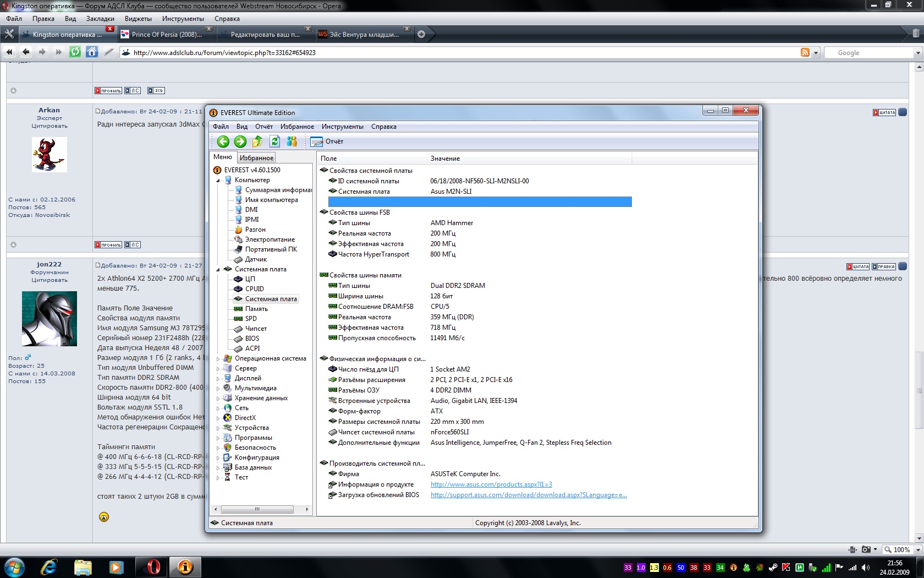Image resolution: width=924 pixels, height=578 pixels.
Task: Click the green Back arrow in EVEREST toolbar
Action: click(x=223, y=141)
